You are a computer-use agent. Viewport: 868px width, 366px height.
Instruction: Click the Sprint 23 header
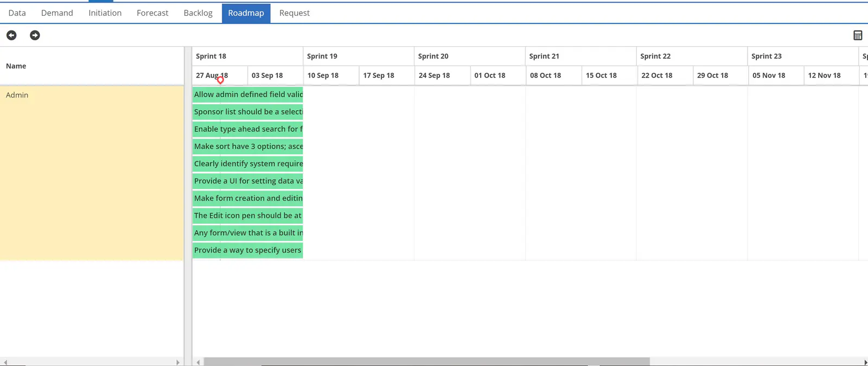[x=803, y=56]
